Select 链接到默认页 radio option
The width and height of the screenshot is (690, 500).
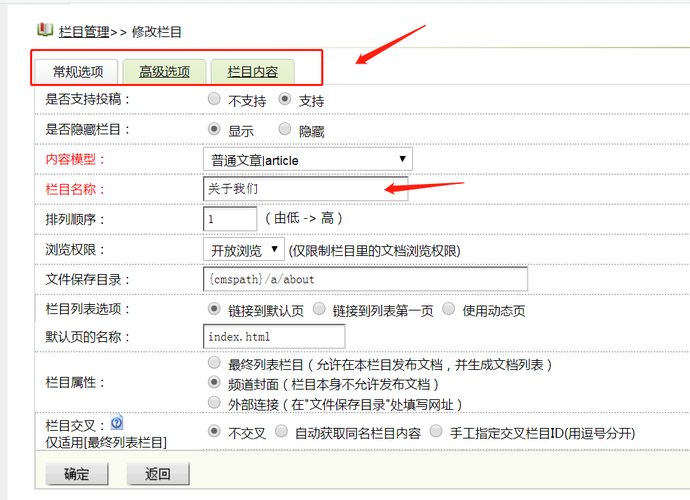click(x=214, y=309)
